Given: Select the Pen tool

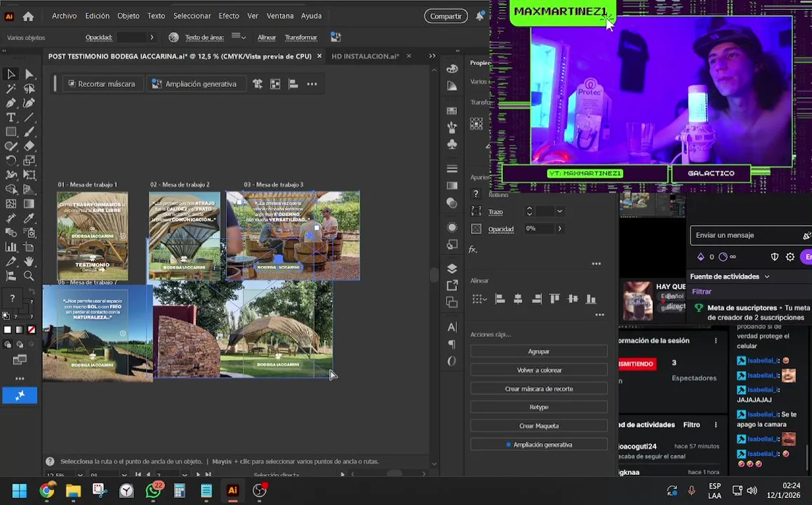Looking at the screenshot, I should (11, 103).
